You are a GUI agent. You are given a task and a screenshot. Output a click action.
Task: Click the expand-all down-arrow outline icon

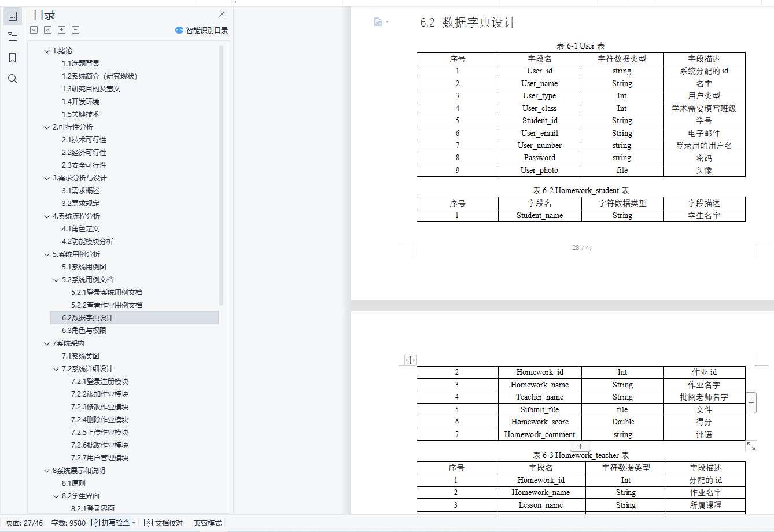coord(34,30)
